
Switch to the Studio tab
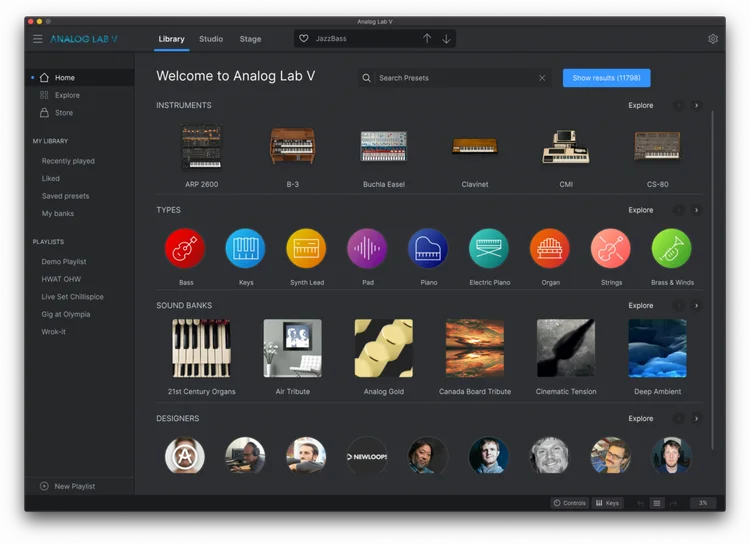(x=211, y=39)
